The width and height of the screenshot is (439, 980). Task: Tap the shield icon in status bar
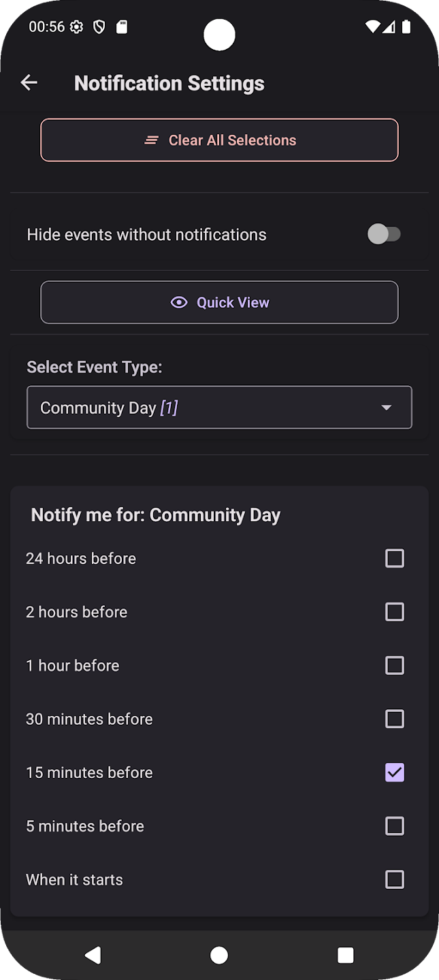pyautogui.click(x=99, y=27)
